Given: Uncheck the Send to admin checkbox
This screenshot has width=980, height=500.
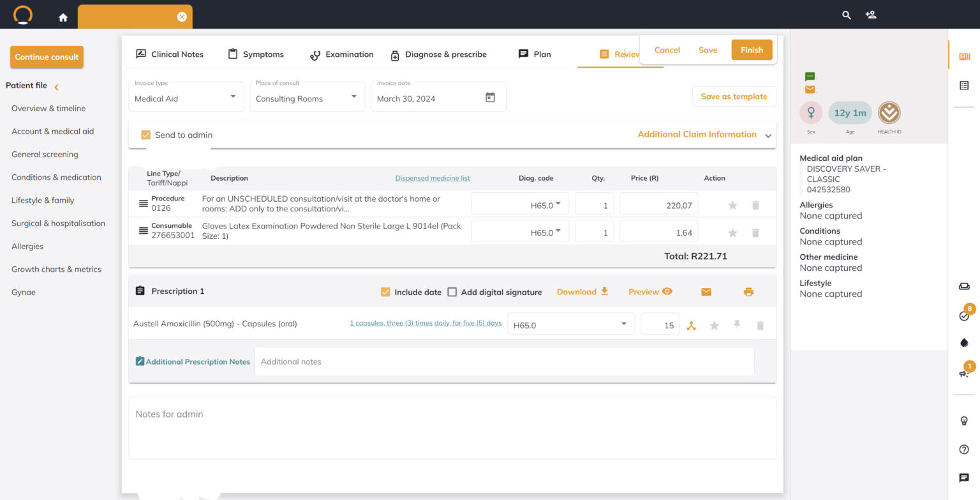Looking at the screenshot, I should tap(145, 135).
